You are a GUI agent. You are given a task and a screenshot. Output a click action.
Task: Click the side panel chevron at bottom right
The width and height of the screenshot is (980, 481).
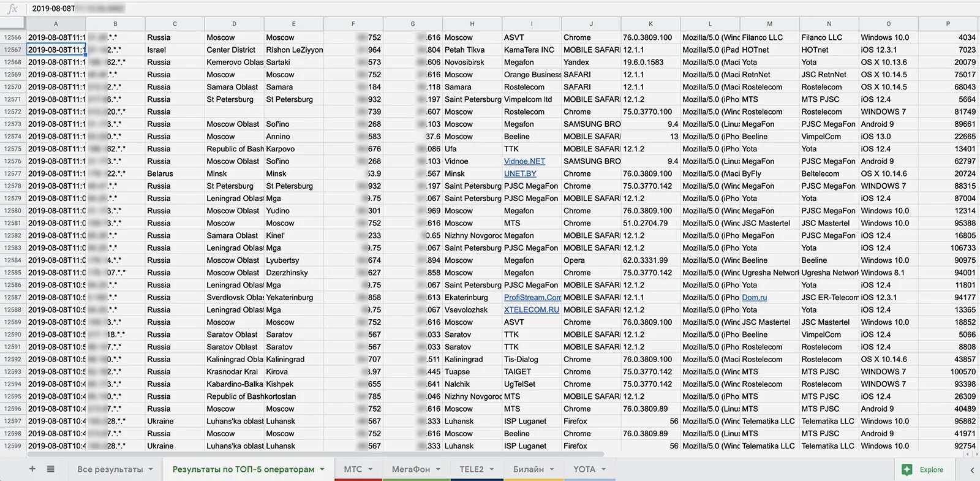tap(972, 470)
